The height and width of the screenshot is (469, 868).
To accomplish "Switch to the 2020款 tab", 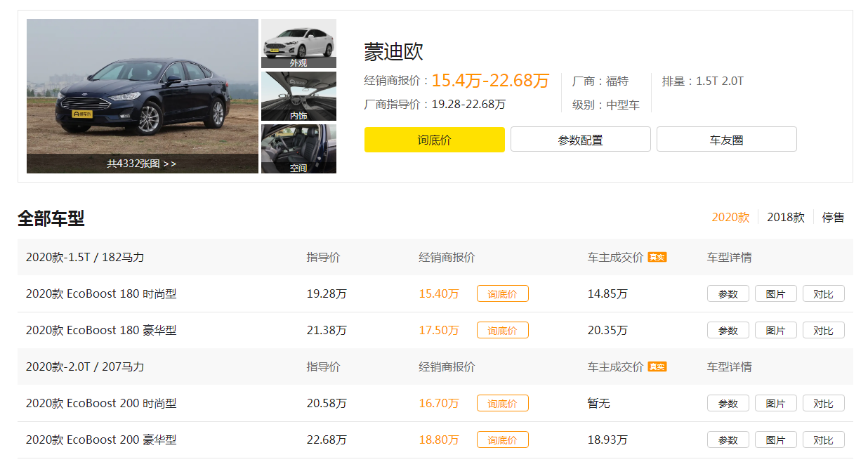I will [730, 218].
